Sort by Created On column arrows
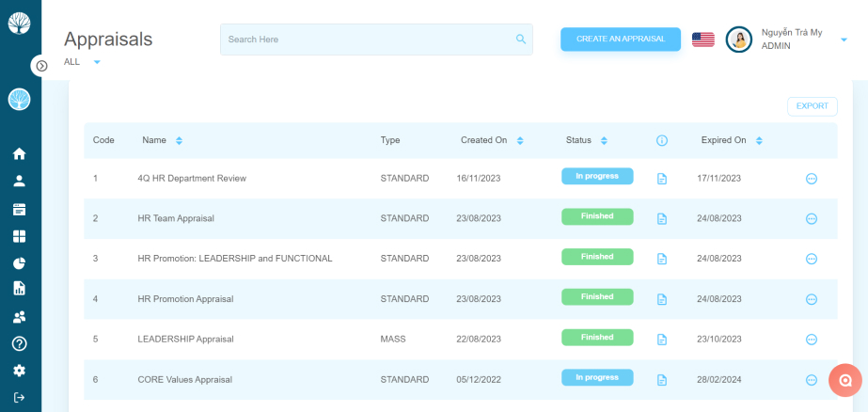Viewport: 868px width, 412px height. coord(520,141)
